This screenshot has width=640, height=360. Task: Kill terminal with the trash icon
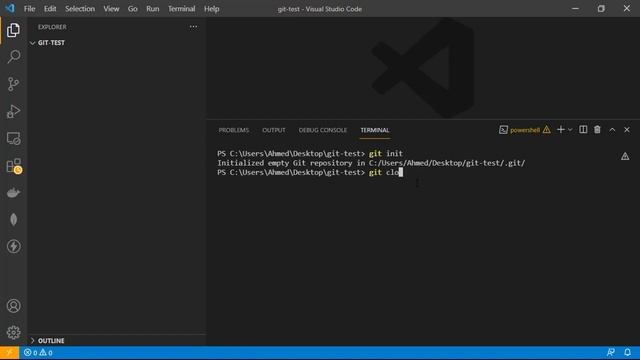(597, 130)
